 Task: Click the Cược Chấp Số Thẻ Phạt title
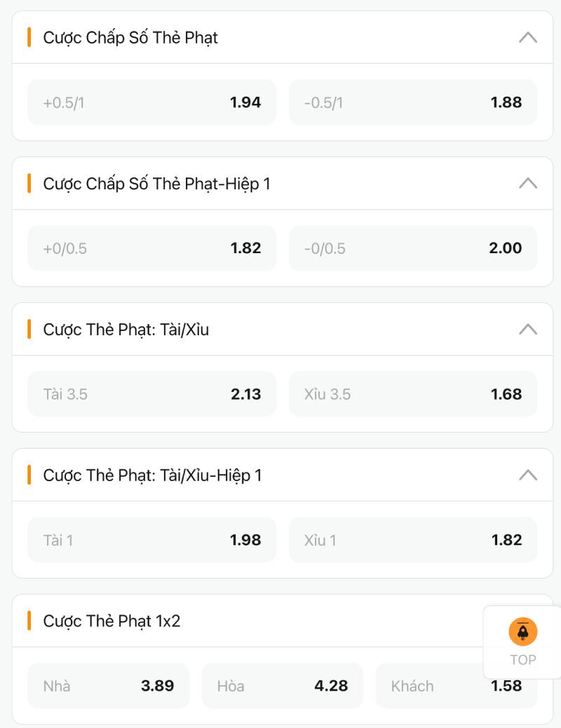(x=130, y=38)
